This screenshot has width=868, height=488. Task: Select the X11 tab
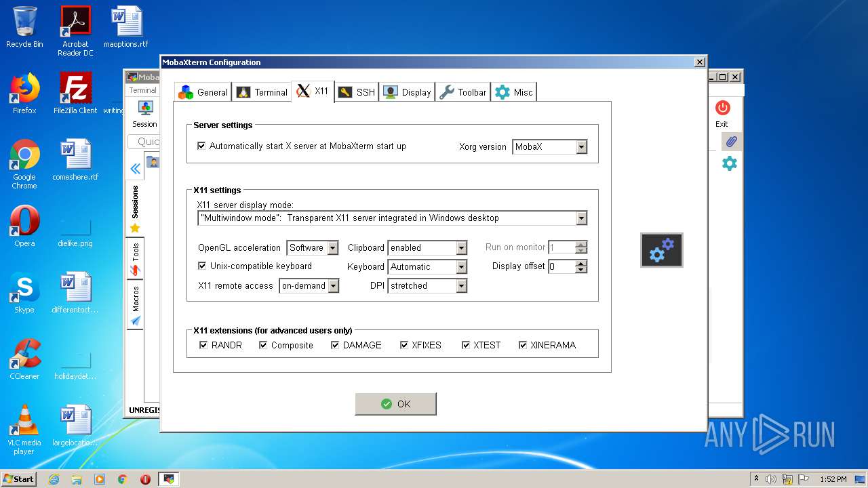[313, 91]
